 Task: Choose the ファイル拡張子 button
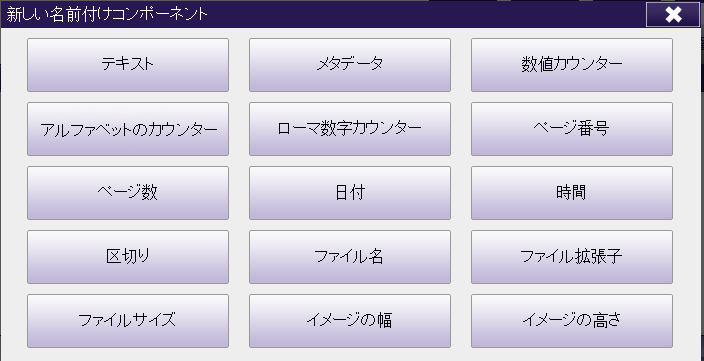pyautogui.click(x=572, y=257)
